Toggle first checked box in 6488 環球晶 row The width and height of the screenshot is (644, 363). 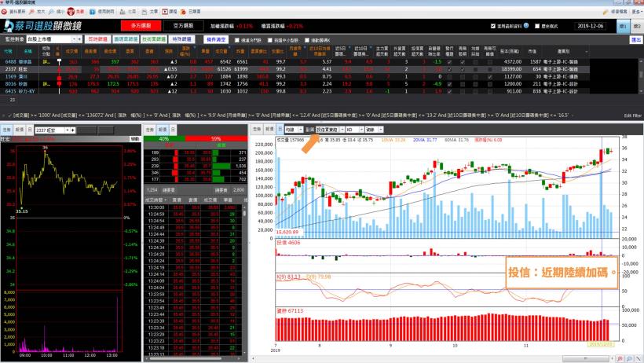[x=449, y=62]
